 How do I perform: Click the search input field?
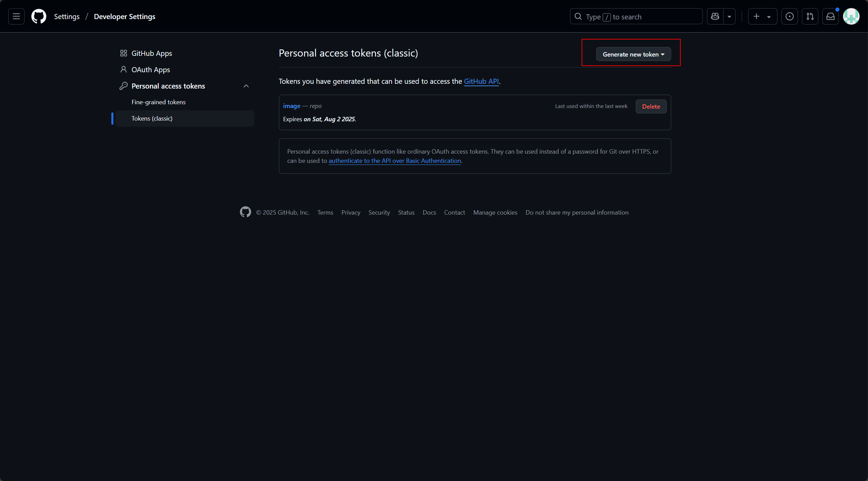click(636, 16)
